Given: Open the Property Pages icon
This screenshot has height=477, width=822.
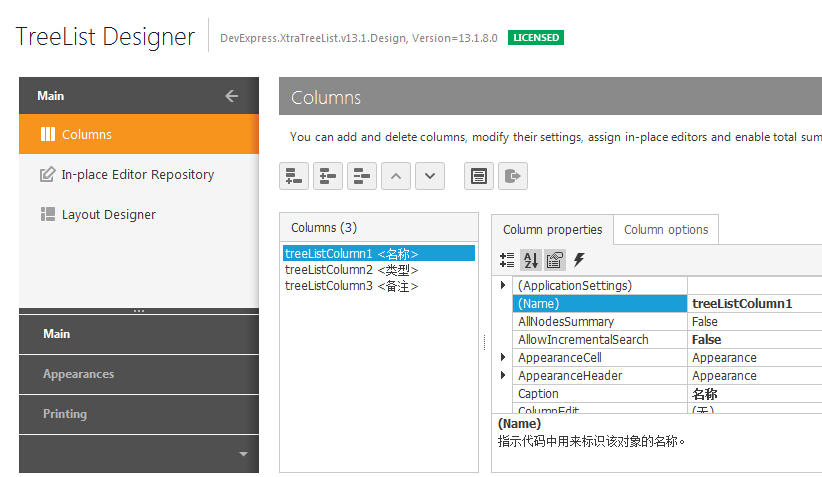Looking at the screenshot, I should click(554, 260).
